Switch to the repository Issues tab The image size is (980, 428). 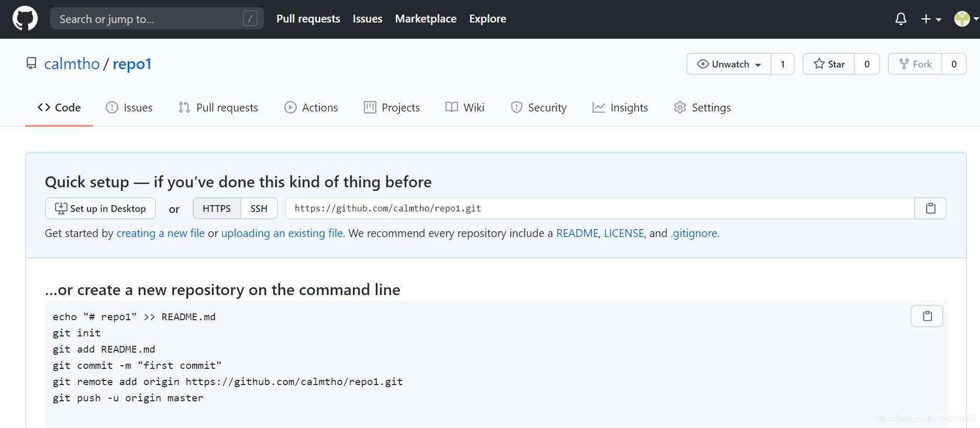(x=129, y=108)
